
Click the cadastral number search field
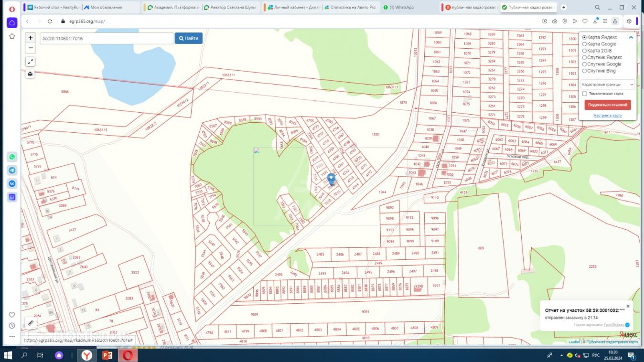[106, 38]
